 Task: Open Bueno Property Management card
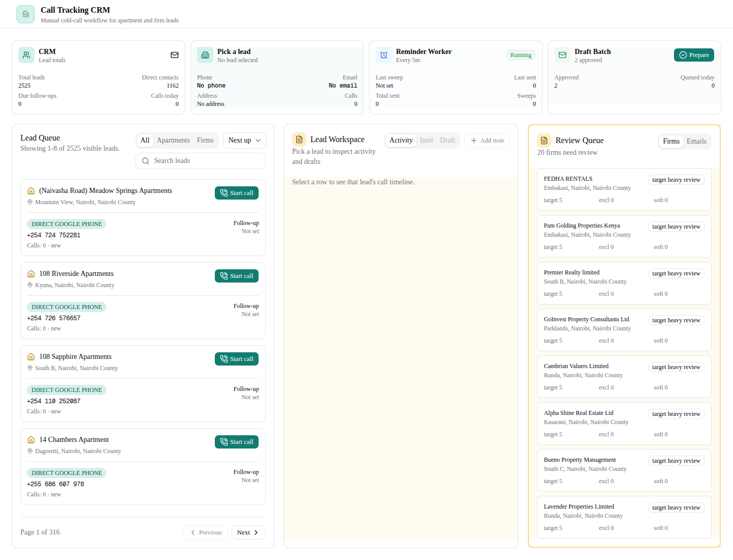tap(624, 470)
